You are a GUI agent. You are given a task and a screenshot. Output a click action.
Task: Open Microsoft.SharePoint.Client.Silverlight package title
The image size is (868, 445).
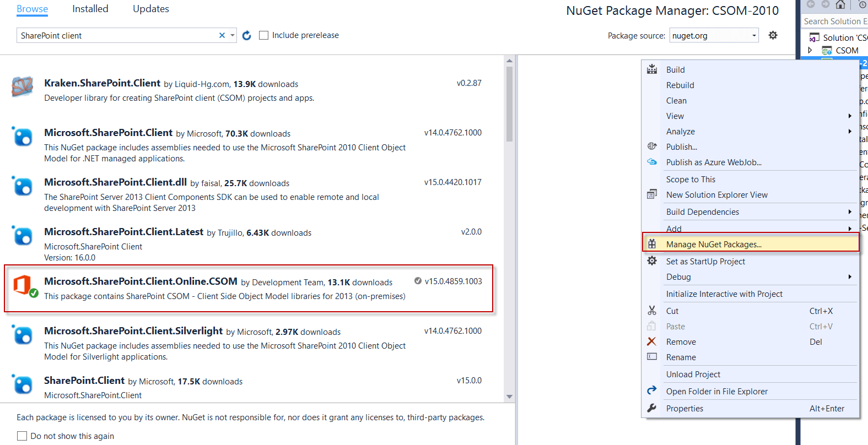click(x=133, y=331)
